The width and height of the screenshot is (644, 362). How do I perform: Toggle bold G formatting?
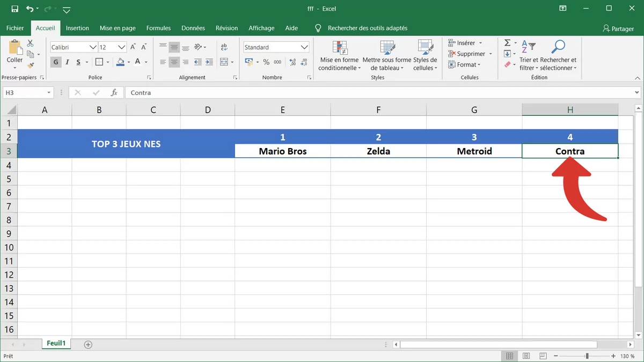tap(56, 62)
